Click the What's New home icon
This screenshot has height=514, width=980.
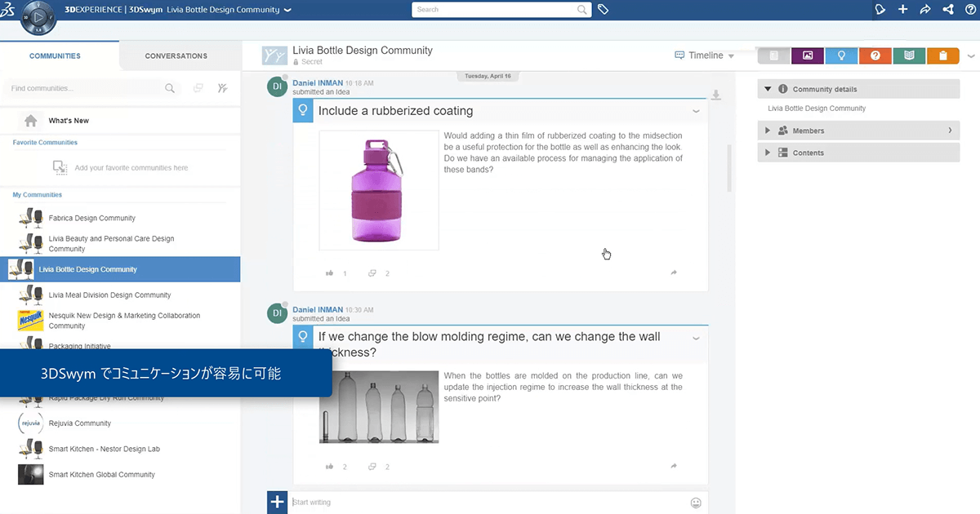coord(31,121)
